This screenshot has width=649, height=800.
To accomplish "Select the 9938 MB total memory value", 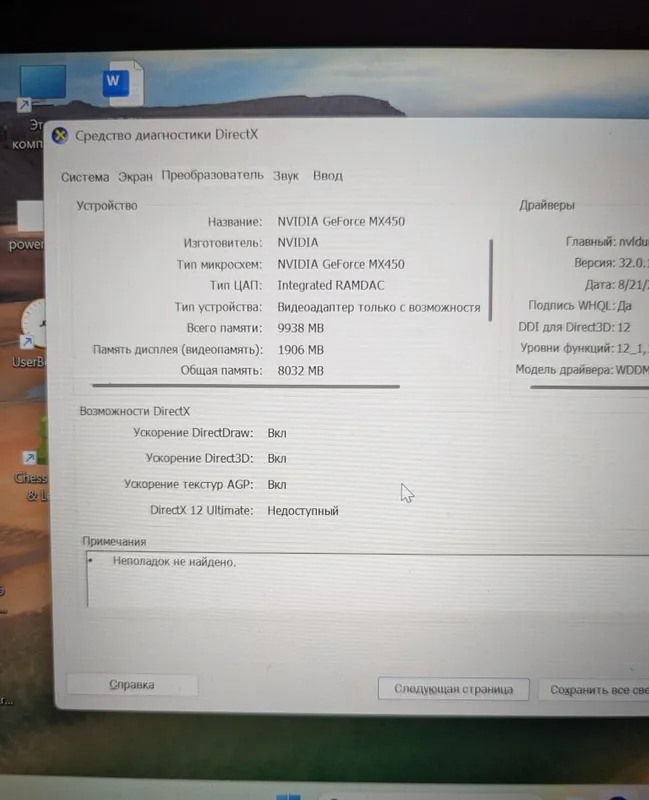I will 301,328.
